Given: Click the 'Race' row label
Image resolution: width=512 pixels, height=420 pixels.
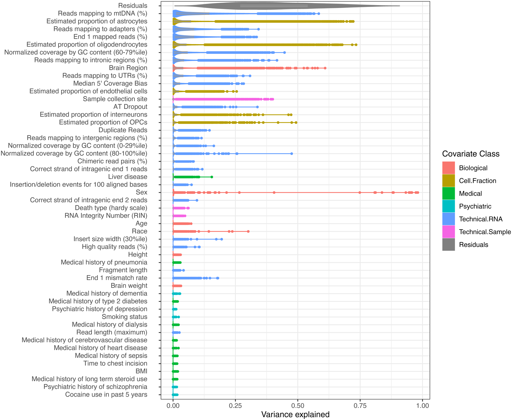Looking at the screenshot, I should pos(139,231).
